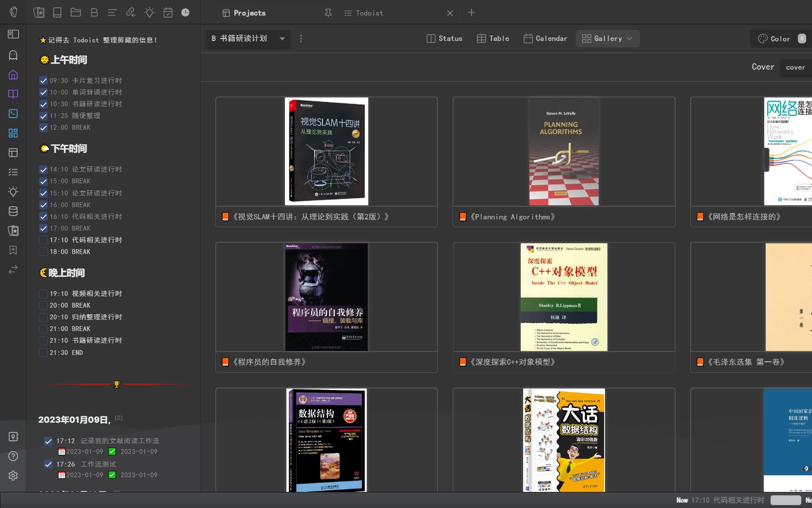
Task: Click the lightbulb icon in top toolbar
Action: (150, 13)
